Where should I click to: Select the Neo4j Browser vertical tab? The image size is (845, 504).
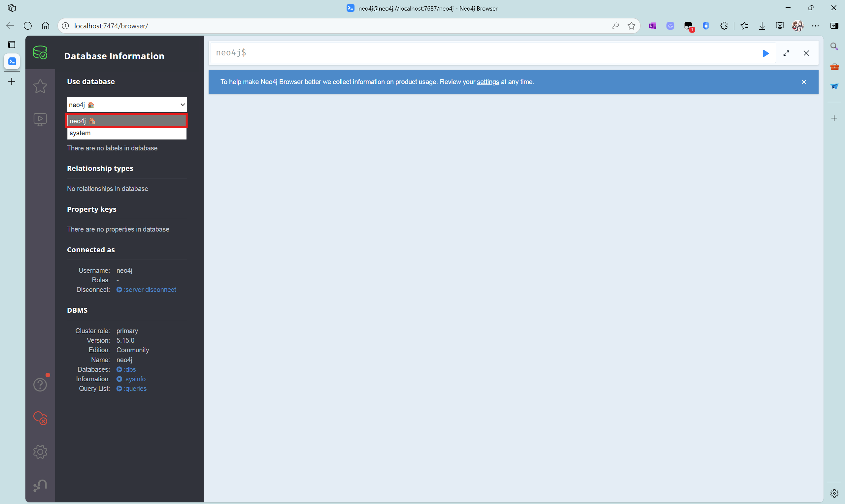pyautogui.click(x=12, y=61)
